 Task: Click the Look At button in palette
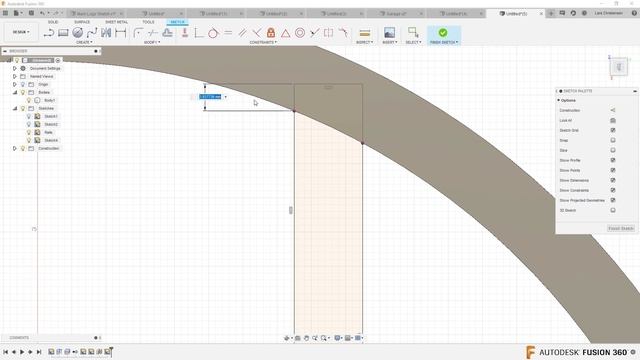click(x=613, y=120)
